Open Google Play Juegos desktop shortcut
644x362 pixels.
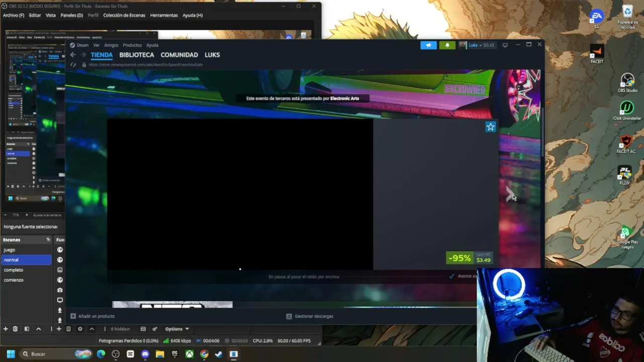pos(627,237)
